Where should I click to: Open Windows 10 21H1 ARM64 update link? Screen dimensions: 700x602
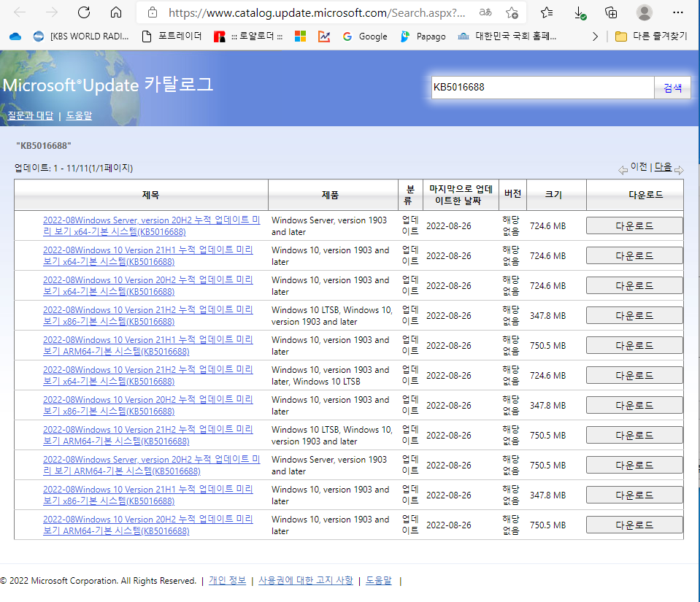pos(147,345)
